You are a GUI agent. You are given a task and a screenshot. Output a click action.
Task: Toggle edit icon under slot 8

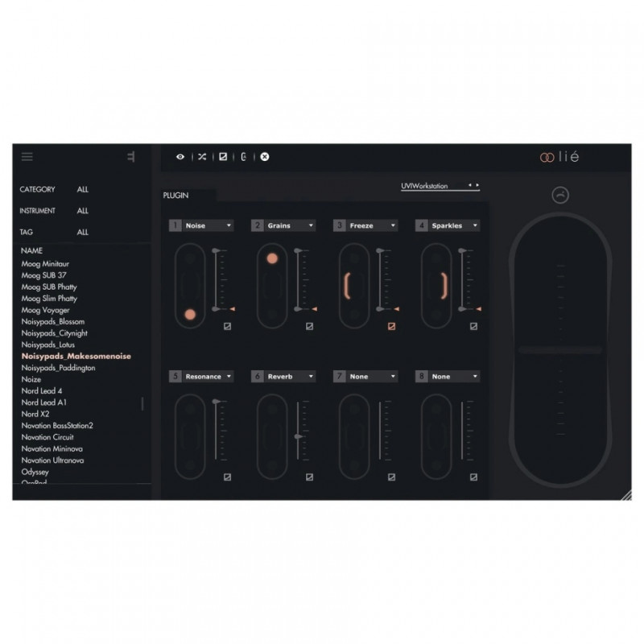coord(473,477)
